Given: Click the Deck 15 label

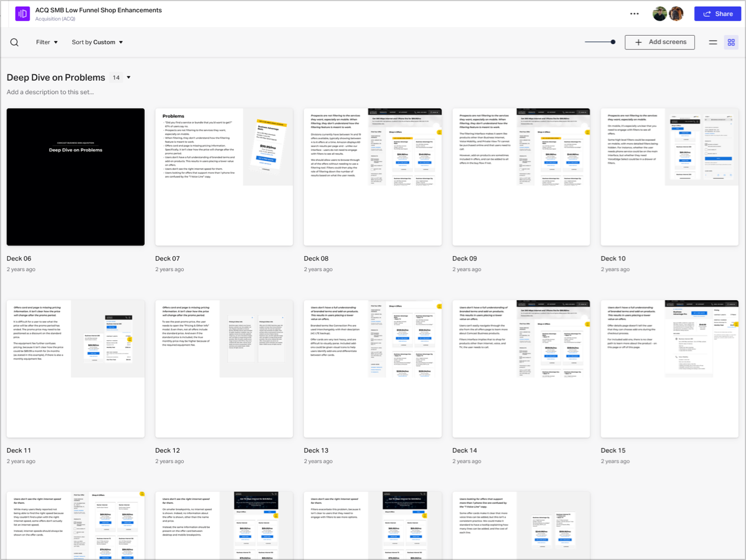Looking at the screenshot, I should 613,450.
